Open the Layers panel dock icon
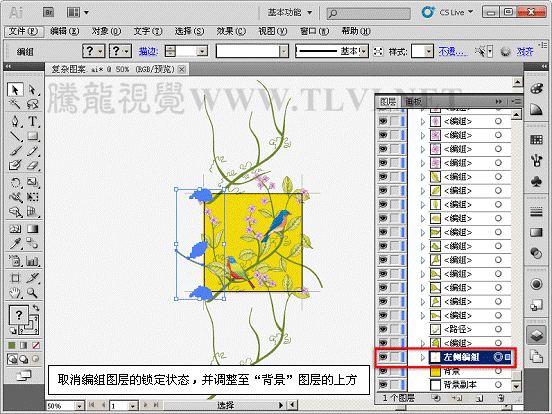 tap(537, 334)
